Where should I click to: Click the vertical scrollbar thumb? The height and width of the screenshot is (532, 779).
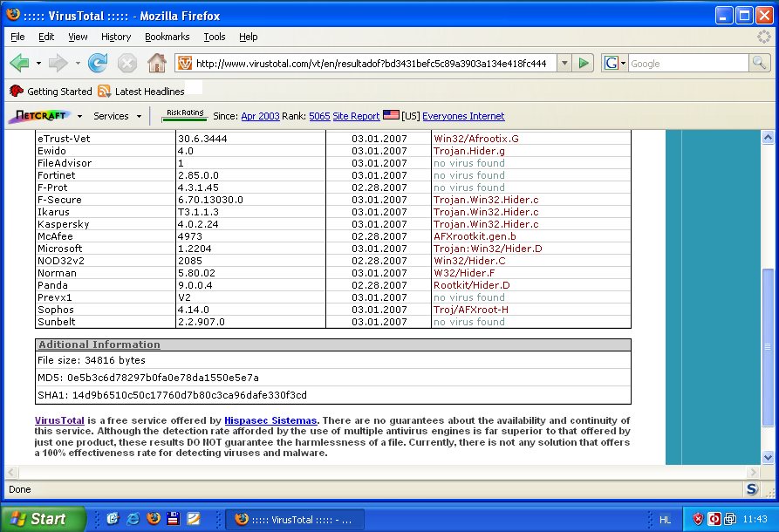pyautogui.click(x=768, y=347)
